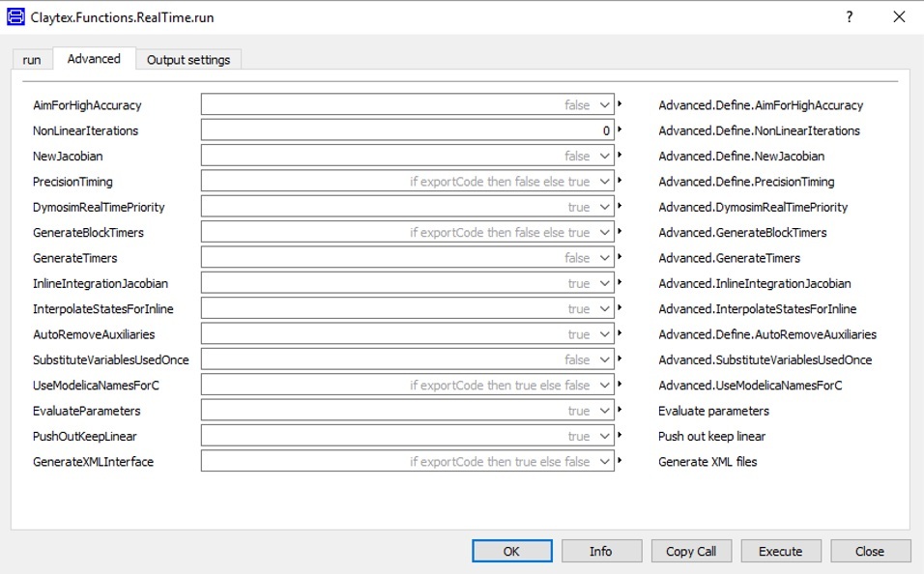Open the arrow menu next to EvaluateParameters
The width and height of the screenshot is (924, 574).
click(620, 410)
